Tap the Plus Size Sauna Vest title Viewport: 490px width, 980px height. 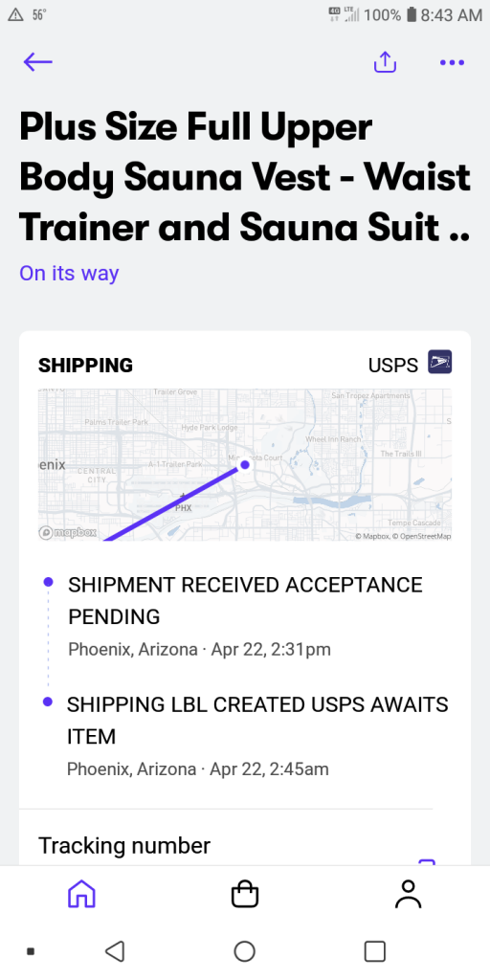coord(244,177)
